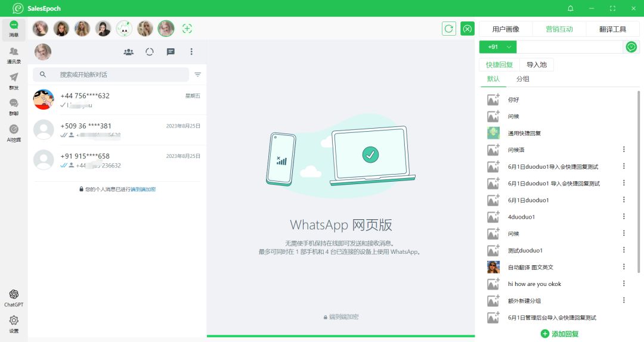Expand the +91 country code dropdown
The width and height of the screenshot is (644, 342).
498,47
